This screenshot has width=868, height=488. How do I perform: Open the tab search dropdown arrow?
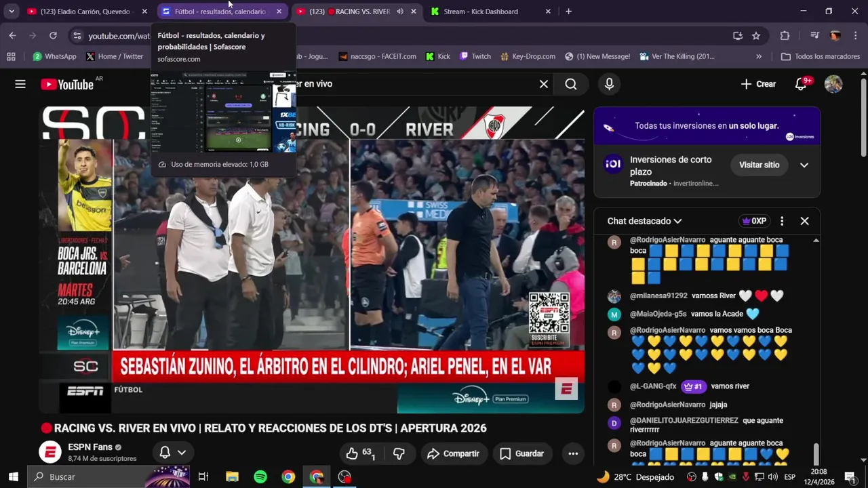(12, 12)
